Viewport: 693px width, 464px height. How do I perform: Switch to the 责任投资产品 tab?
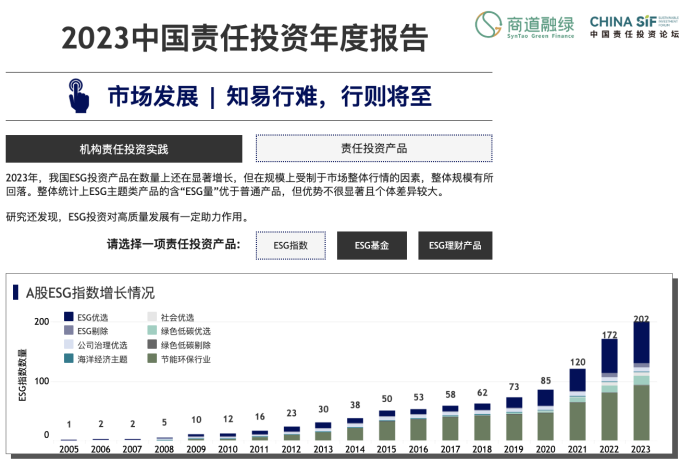(x=374, y=148)
